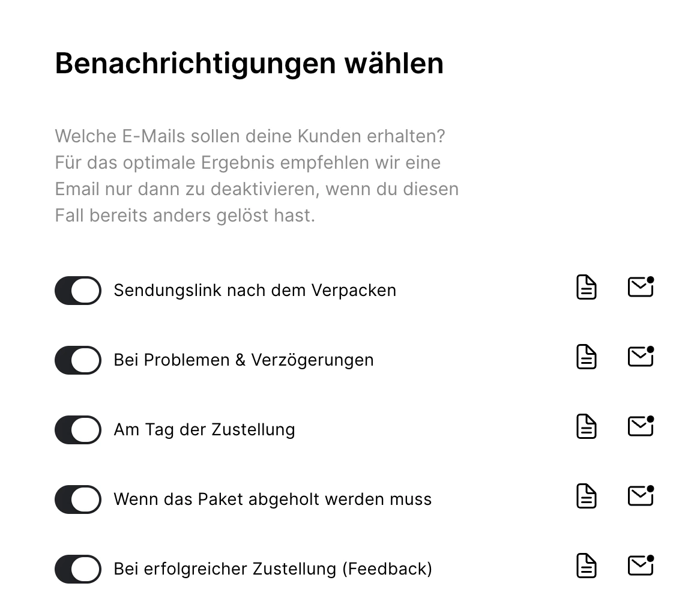700x616 pixels.
Task: Open document icon for erfolgreicher Zustellung (Feedback)
Action: click(x=586, y=566)
